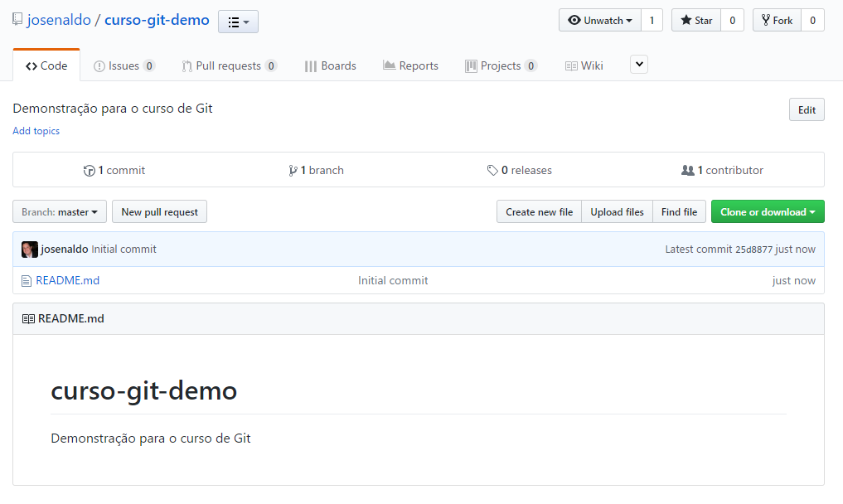Screen dimensions: 843x504
Task: Click the Edit description button
Action: (807, 109)
